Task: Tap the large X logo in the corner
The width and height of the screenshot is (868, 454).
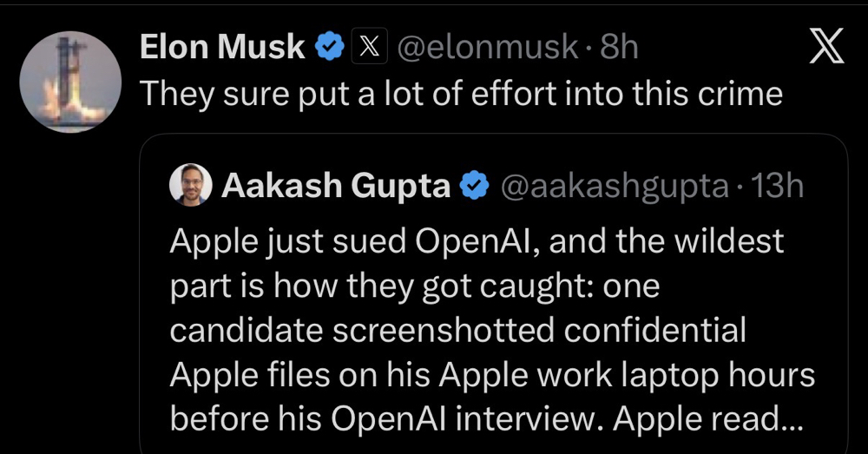Action: tap(826, 46)
